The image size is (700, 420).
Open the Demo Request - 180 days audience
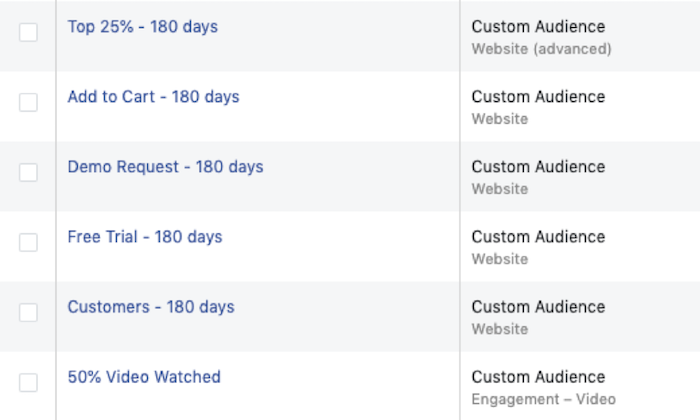tap(165, 167)
